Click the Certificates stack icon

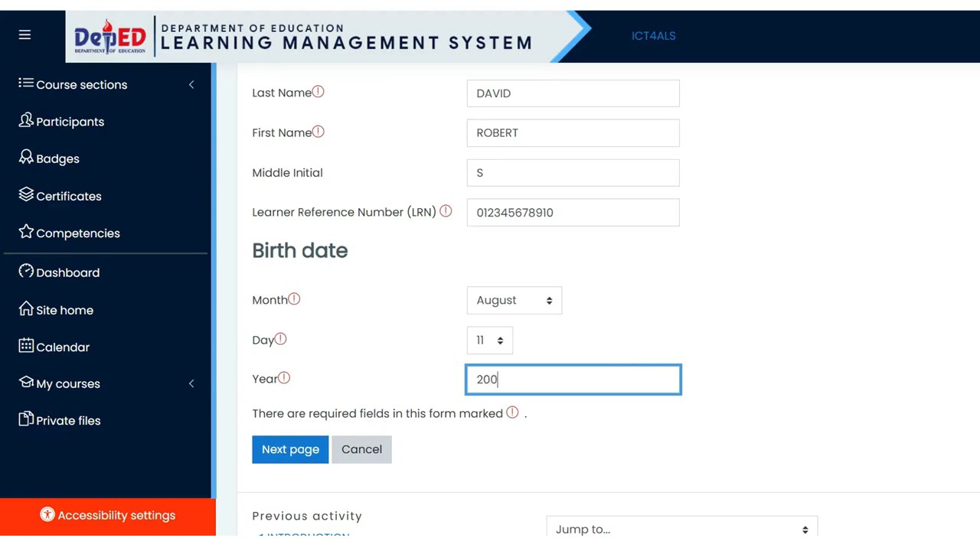(26, 194)
